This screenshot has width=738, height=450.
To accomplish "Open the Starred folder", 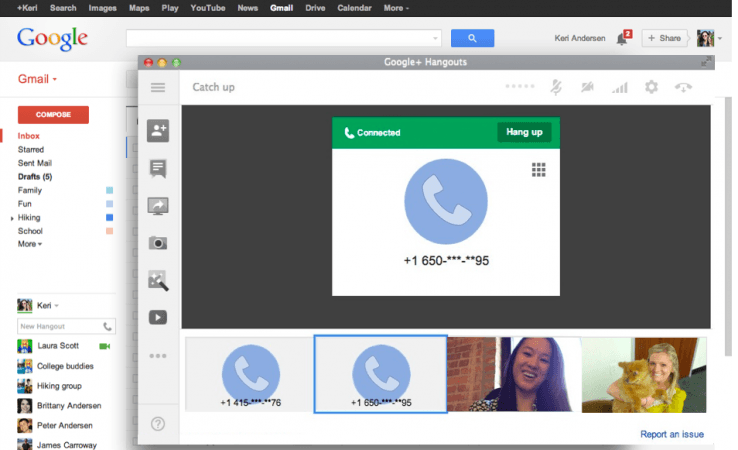I will tap(31, 150).
